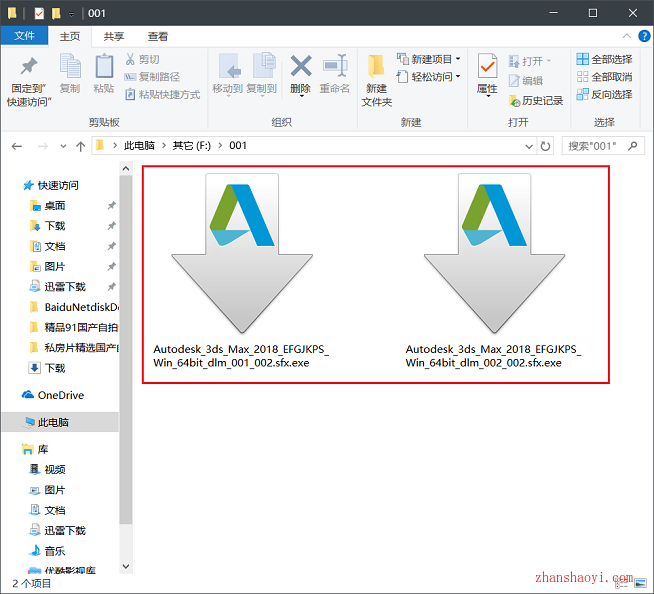Open the Move to command
654x594 pixels.
[x=228, y=74]
